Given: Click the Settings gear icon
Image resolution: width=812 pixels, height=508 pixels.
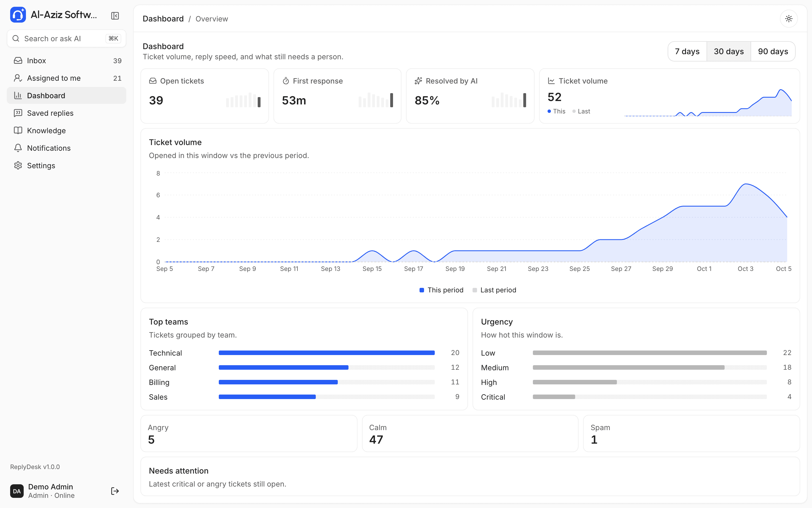Looking at the screenshot, I should [18, 165].
